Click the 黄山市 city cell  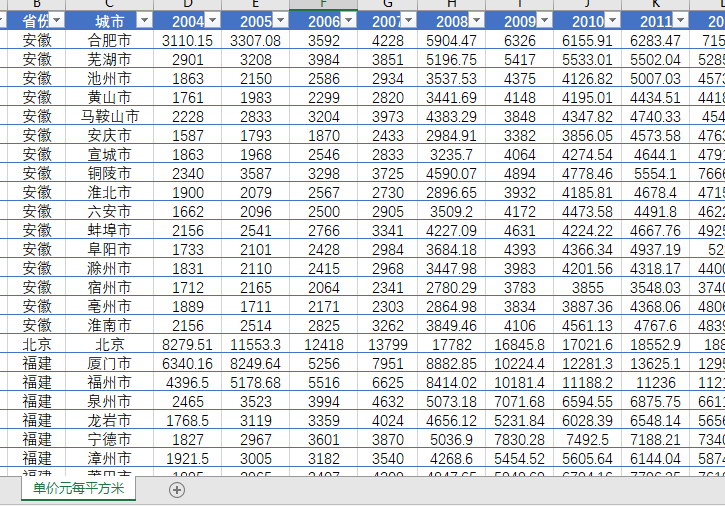[110, 97]
